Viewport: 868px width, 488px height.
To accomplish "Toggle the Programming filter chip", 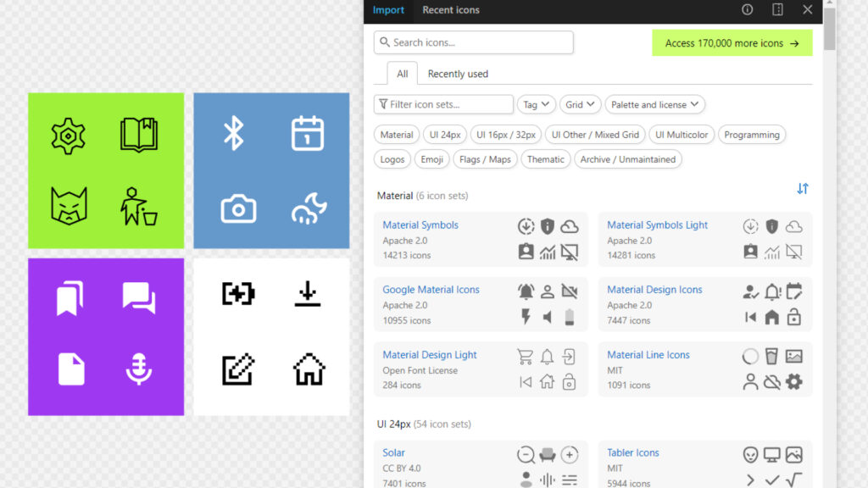I will coord(751,135).
